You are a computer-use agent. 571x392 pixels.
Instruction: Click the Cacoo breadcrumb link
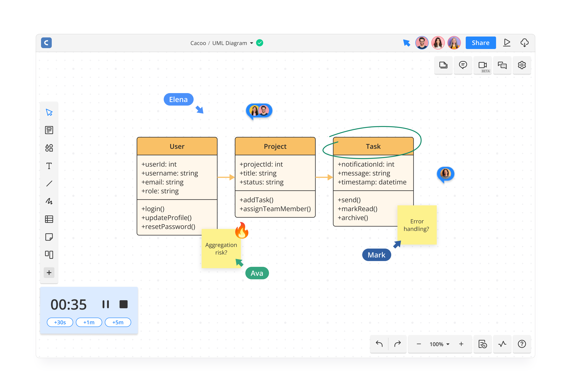198,43
